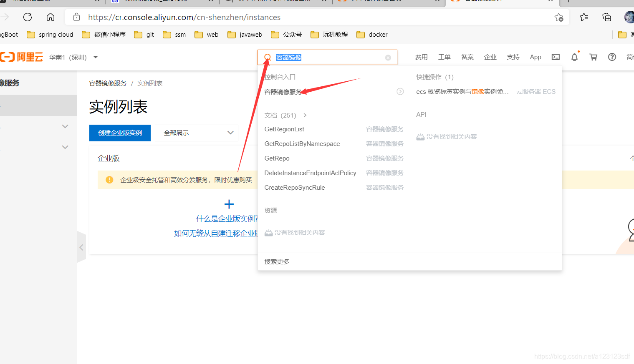Open the notifications bell
Image resolution: width=634 pixels, height=364 pixels.
click(x=575, y=57)
